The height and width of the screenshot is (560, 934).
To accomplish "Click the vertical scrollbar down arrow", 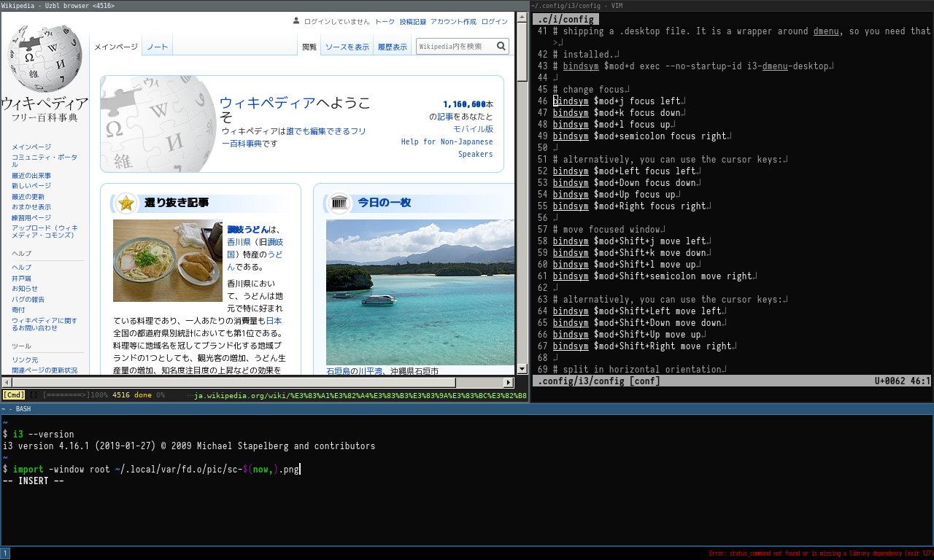I will (522, 369).
